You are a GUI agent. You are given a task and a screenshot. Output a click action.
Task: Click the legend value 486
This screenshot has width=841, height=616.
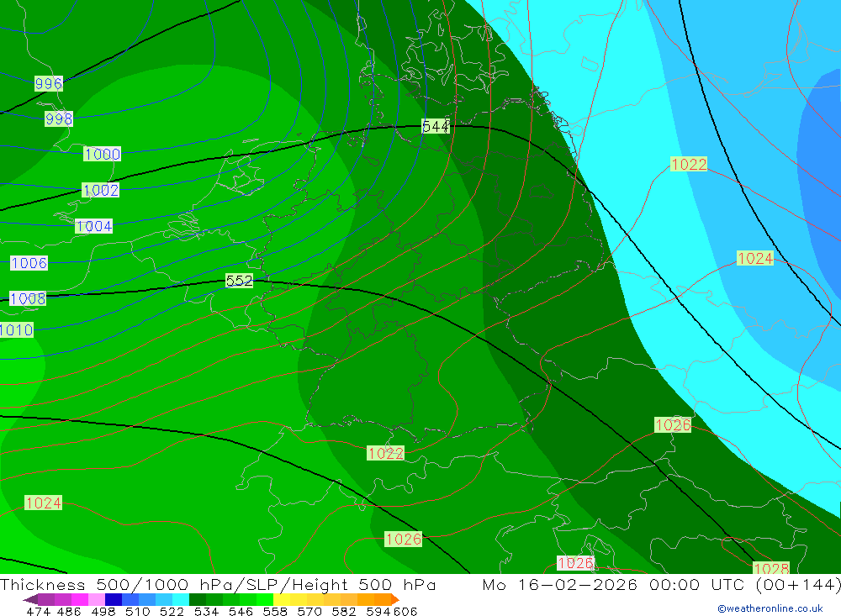(x=69, y=611)
